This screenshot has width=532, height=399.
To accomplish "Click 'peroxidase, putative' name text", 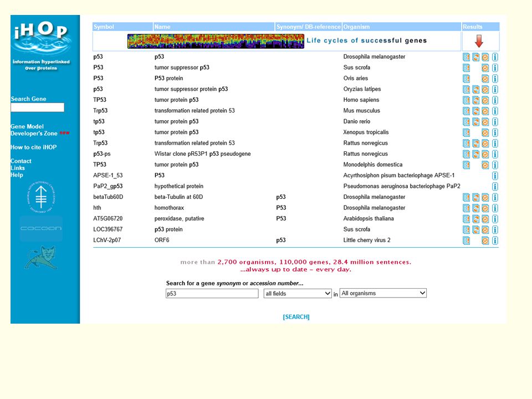I will click(x=179, y=218).
